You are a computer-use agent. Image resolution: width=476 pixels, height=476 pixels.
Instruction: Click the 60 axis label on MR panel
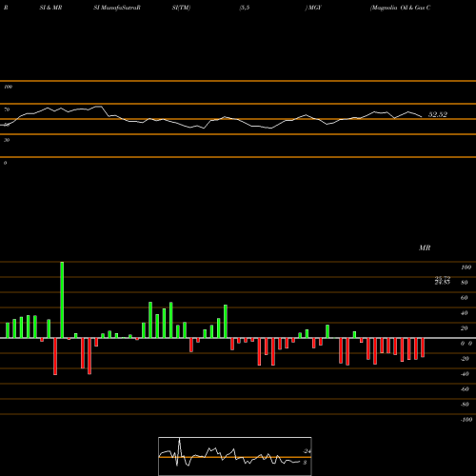click(464, 298)
